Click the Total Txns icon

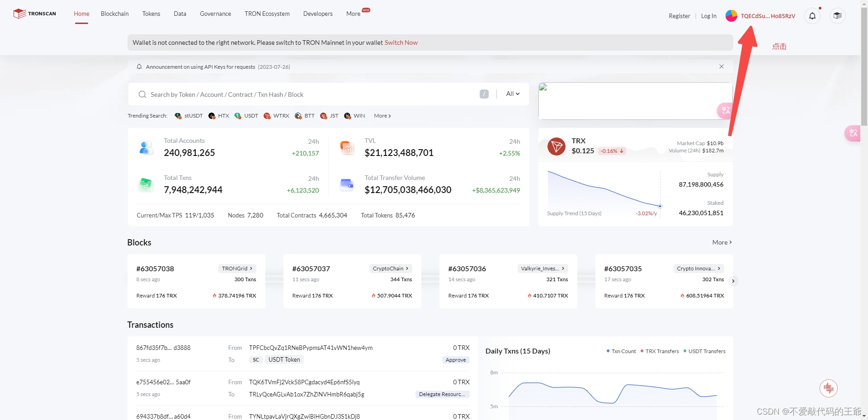pos(146,184)
